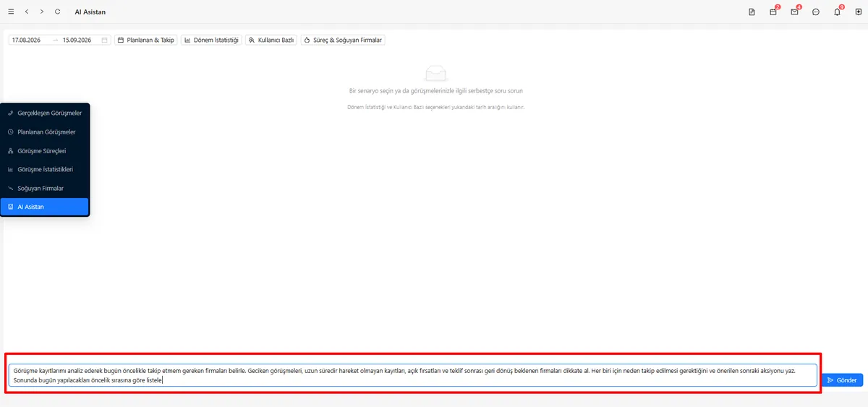Open the bell notifications icon

click(837, 12)
